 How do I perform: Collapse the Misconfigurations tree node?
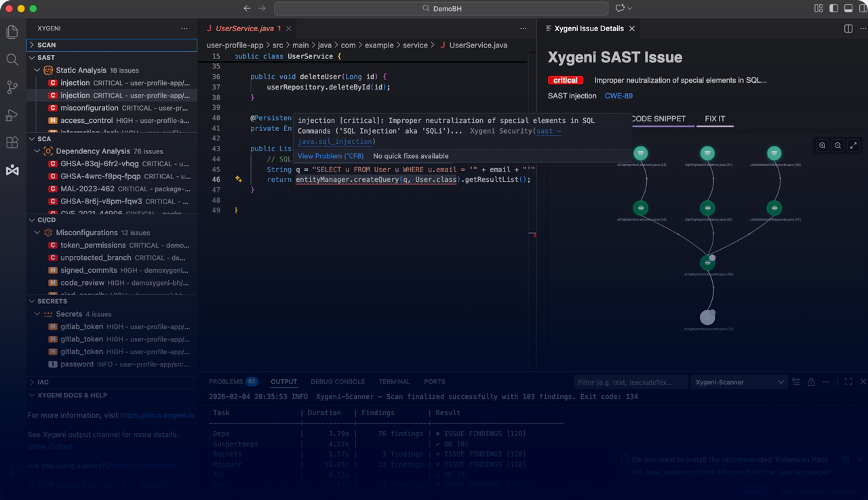37,233
